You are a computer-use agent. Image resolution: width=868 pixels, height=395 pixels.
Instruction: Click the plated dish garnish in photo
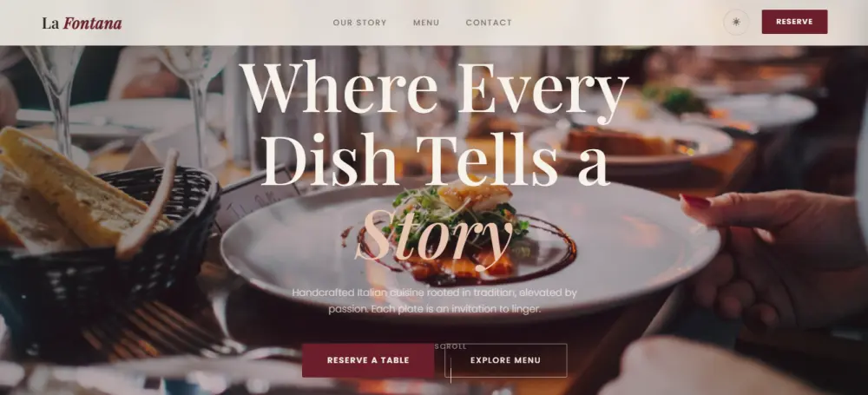coord(459,221)
